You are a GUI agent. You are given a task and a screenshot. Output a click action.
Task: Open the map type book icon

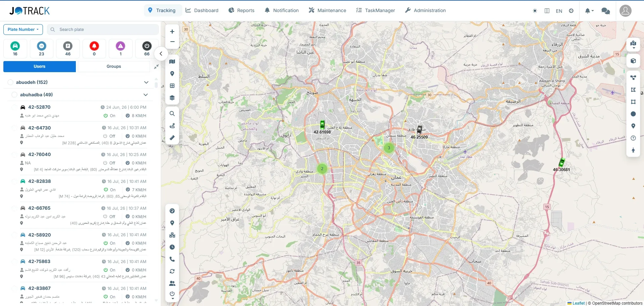click(x=172, y=61)
